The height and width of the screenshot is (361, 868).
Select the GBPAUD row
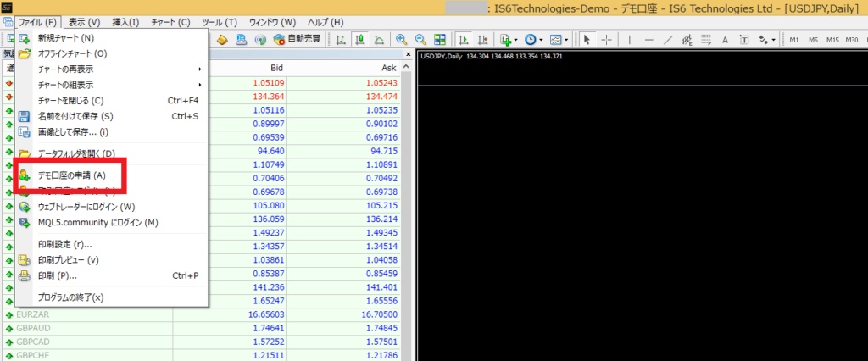coord(202,328)
